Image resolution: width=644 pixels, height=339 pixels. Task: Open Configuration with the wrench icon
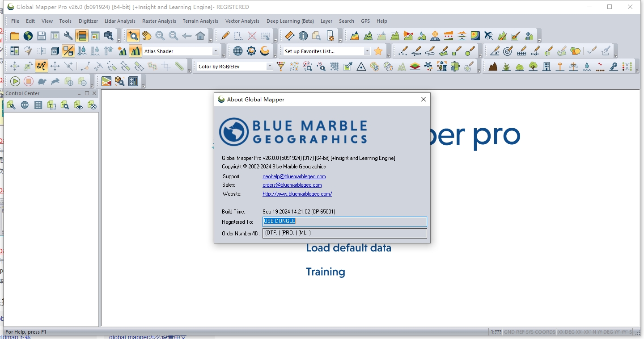[68, 36]
